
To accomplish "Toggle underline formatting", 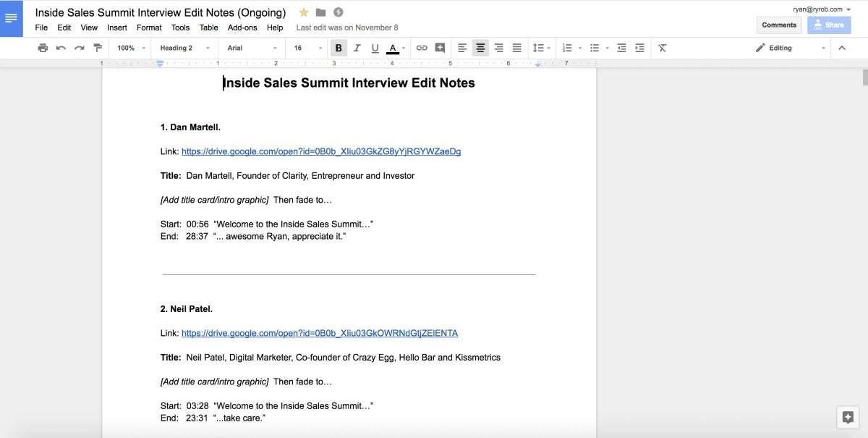I will [375, 48].
